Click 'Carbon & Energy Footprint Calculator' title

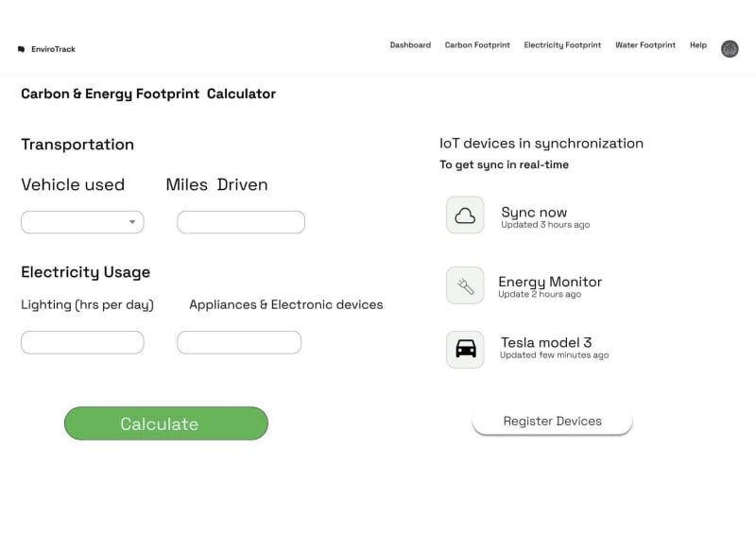148,94
